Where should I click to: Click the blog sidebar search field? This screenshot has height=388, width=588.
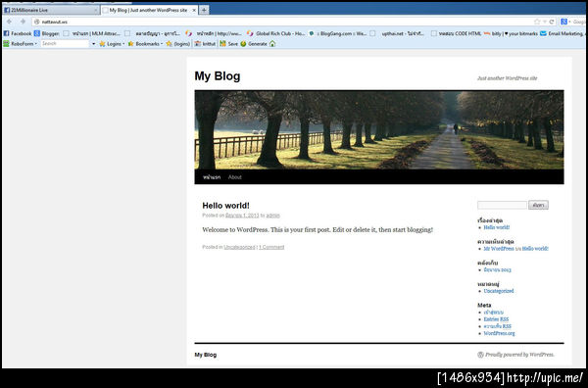click(x=502, y=205)
